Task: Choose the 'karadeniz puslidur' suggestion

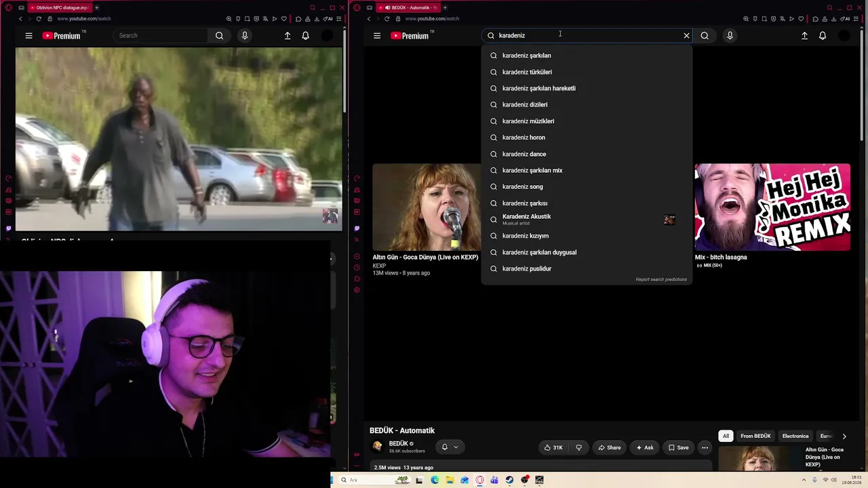Action: pos(587,268)
